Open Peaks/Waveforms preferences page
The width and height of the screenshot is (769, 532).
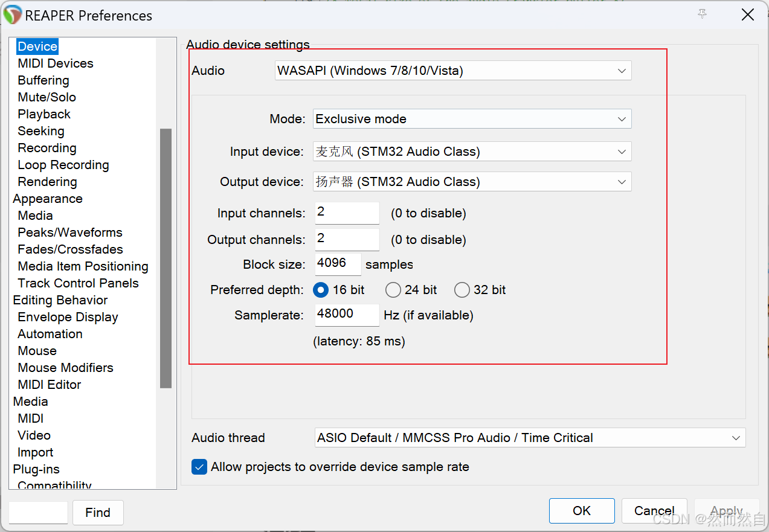70,232
